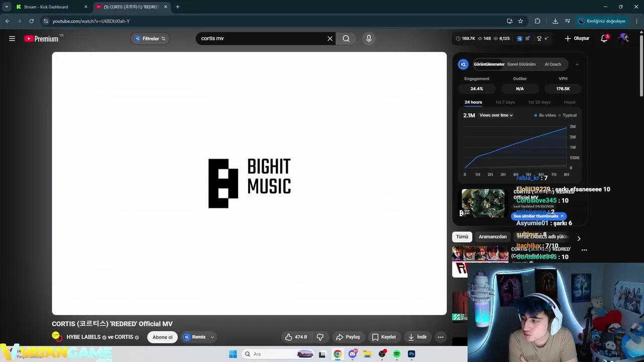Image resolution: width=644 pixels, height=362 pixels.
Task: Select the Tümü filter chip
Action: [x=462, y=237]
